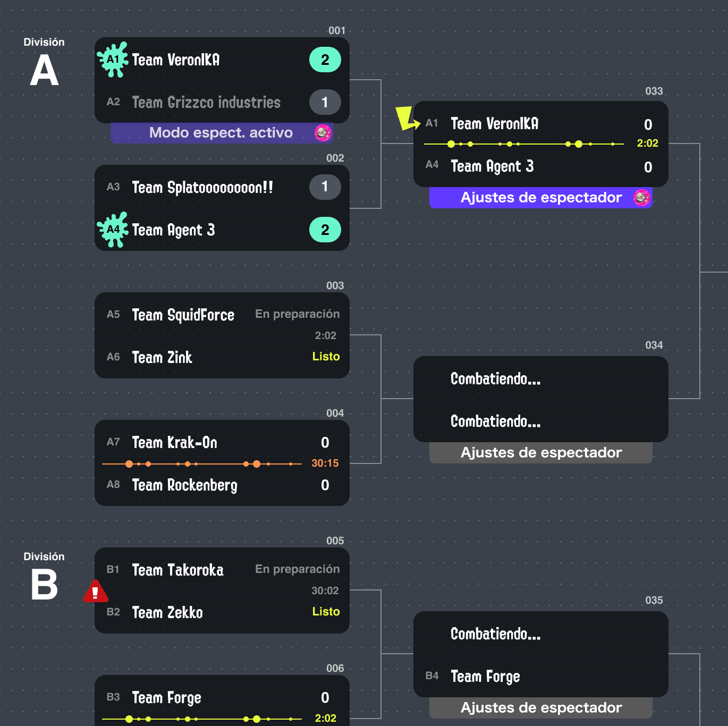The image size is (728, 726).
Task: Click the yellow arrow cursor by match 033
Action: [x=408, y=118]
